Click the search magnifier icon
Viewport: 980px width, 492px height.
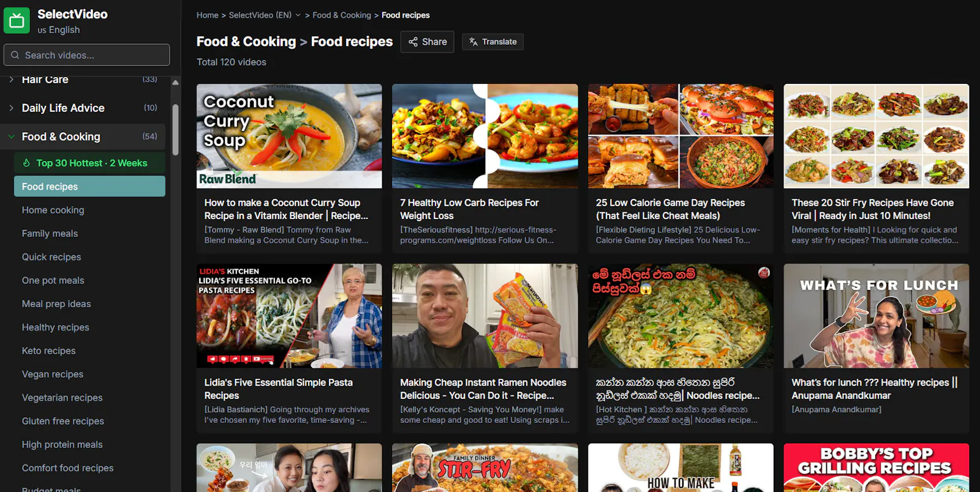15,55
